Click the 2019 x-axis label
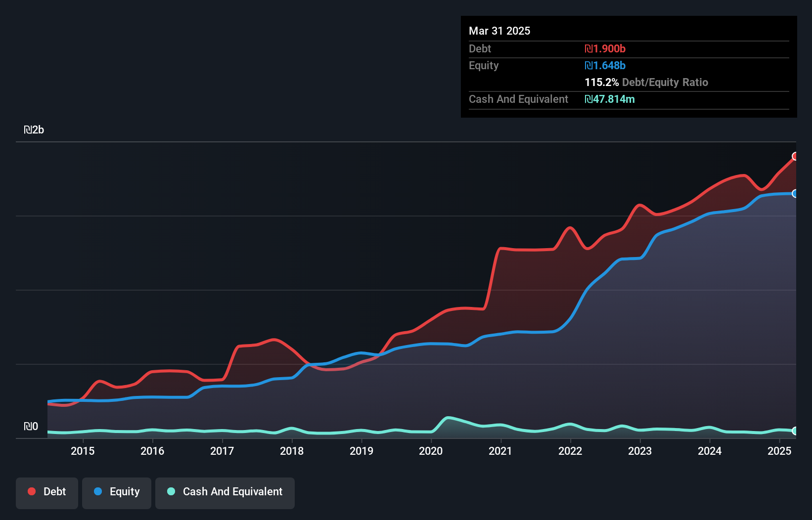Image resolution: width=812 pixels, height=520 pixels. click(x=361, y=451)
